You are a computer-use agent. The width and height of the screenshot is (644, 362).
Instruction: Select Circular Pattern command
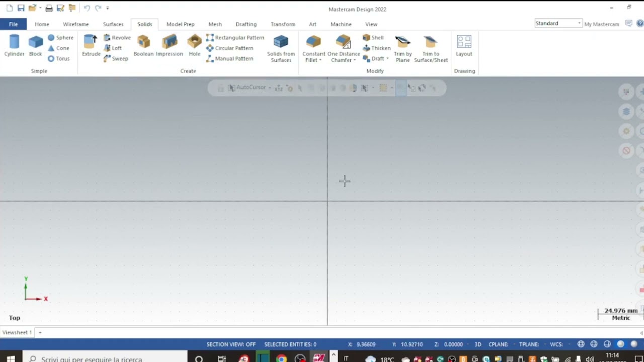(229, 48)
